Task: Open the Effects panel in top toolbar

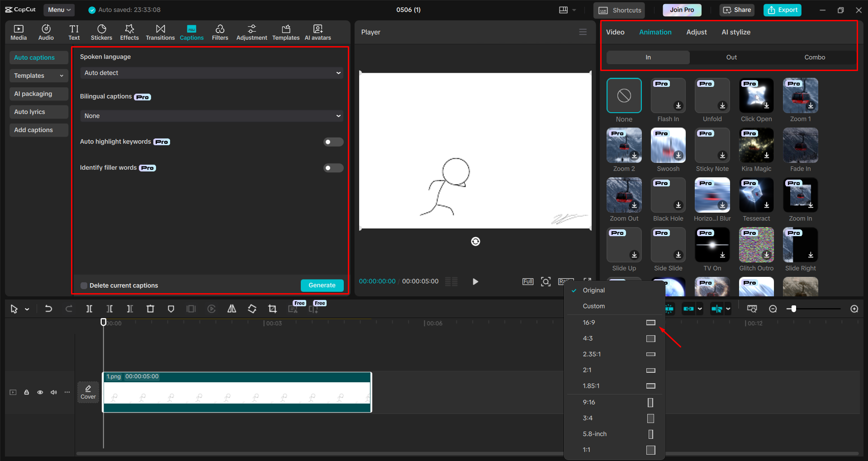Action: coord(129,32)
